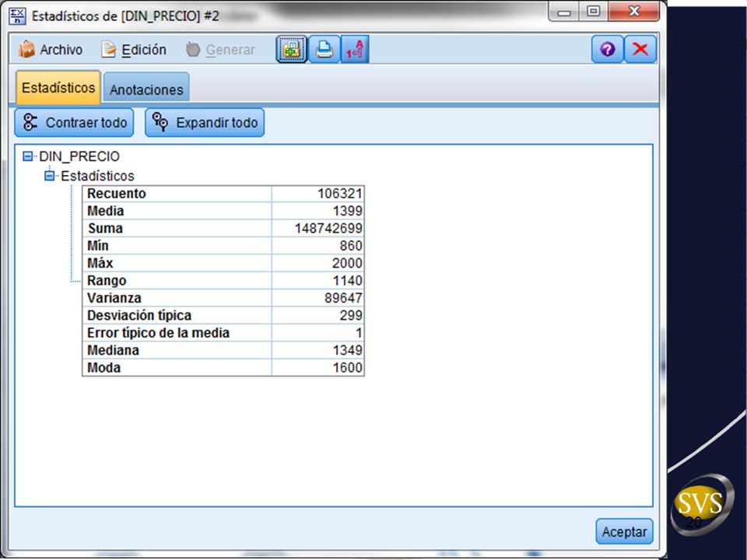This screenshot has height=560, width=747.
Task: Click the value 1140
Action: pos(347,281)
